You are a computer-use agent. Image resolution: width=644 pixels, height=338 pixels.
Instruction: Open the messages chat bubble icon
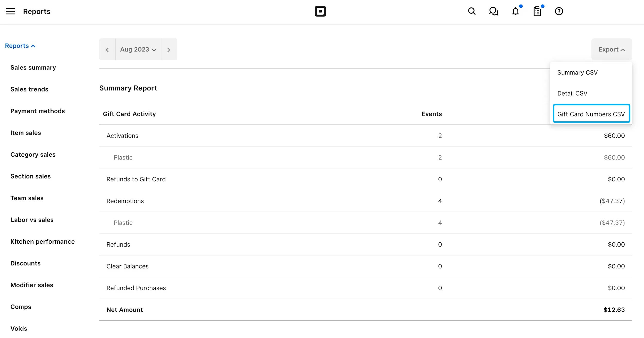click(494, 11)
